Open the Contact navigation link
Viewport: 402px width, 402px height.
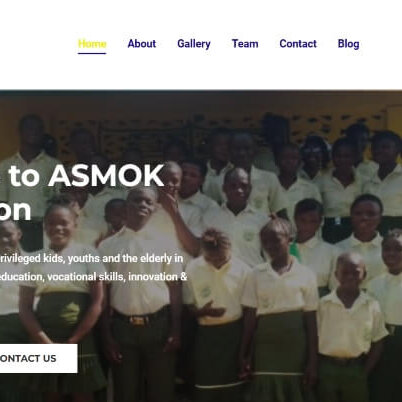pyautogui.click(x=298, y=44)
